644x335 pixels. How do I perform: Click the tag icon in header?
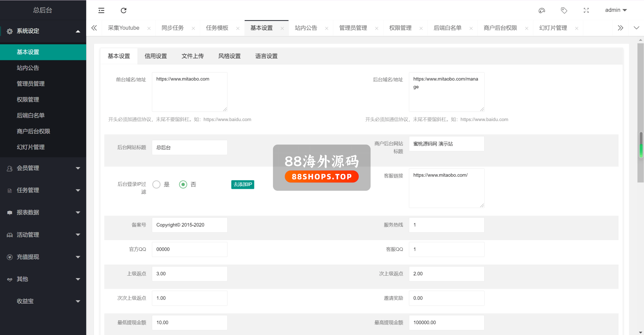[x=564, y=10]
